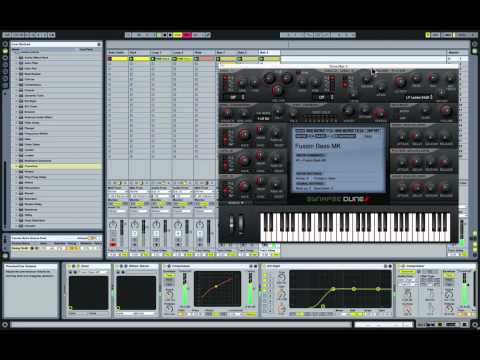Open the Dune LP Ladder filter type dropdown
Screen dimensions: 480x360
pos(419,97)
